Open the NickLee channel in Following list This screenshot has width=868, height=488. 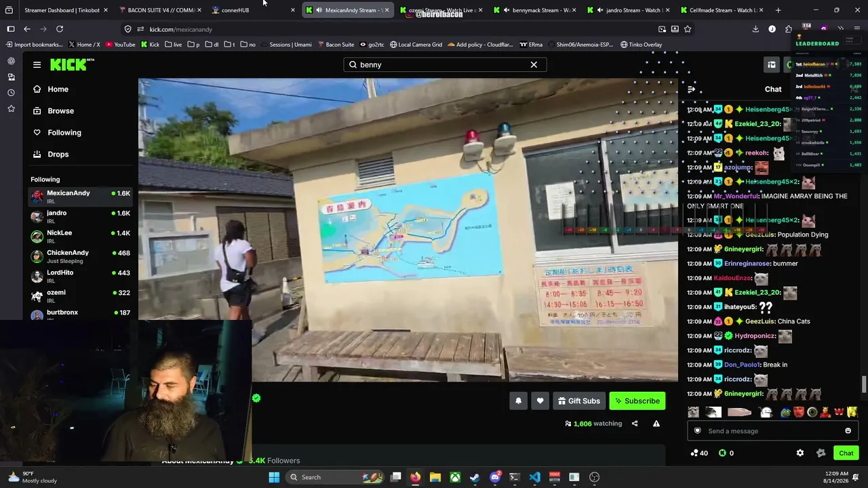click(x=80, y=237)
